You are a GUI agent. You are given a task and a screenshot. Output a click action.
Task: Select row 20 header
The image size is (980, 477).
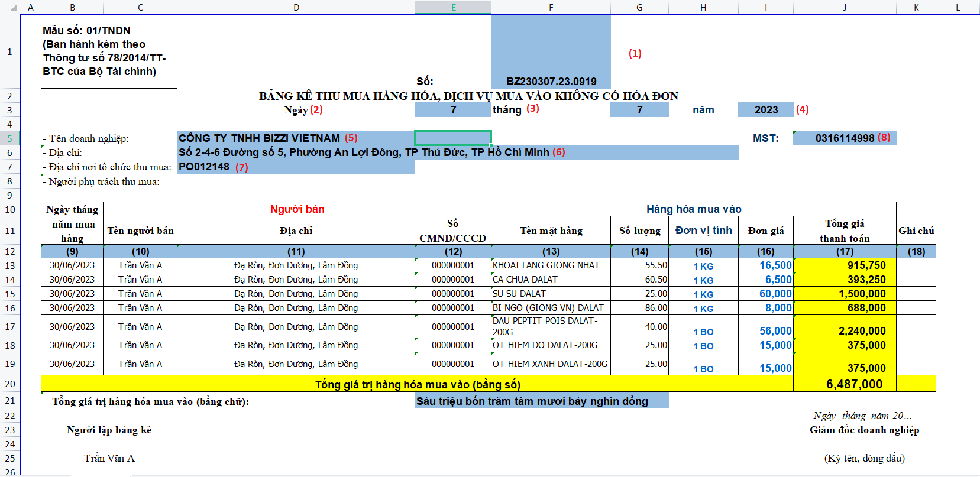pyautogui.click(x=9, y=384)
